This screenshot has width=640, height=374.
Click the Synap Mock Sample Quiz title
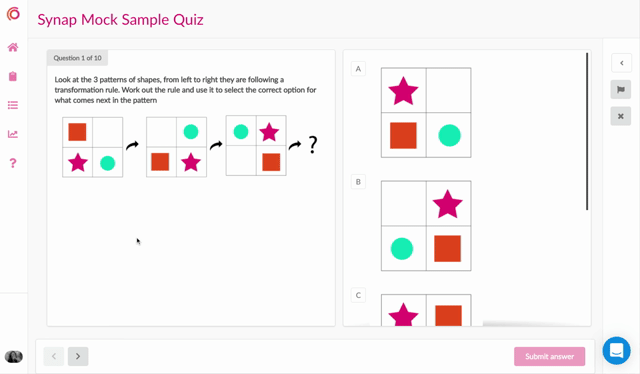coord(120,20)
